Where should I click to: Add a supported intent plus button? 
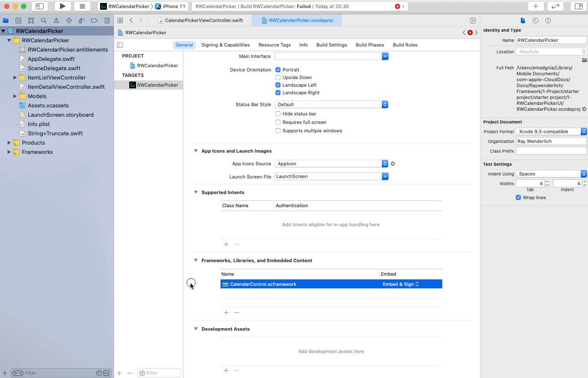point(226,244)
